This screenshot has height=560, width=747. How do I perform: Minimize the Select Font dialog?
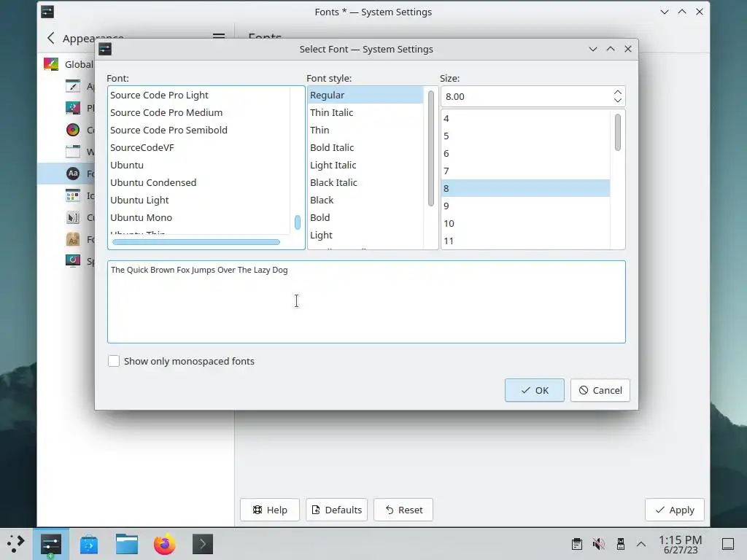pyautogui.click(x=592, y=49)
